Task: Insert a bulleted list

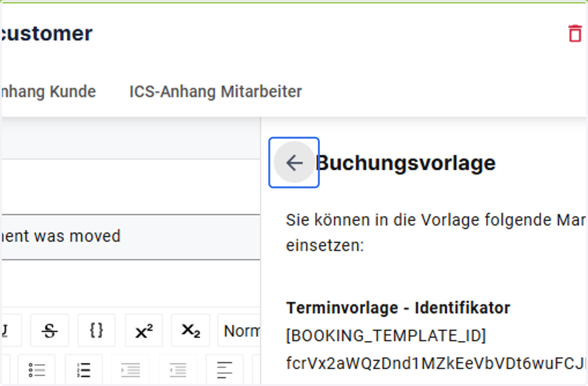Action: coord(37,370)
